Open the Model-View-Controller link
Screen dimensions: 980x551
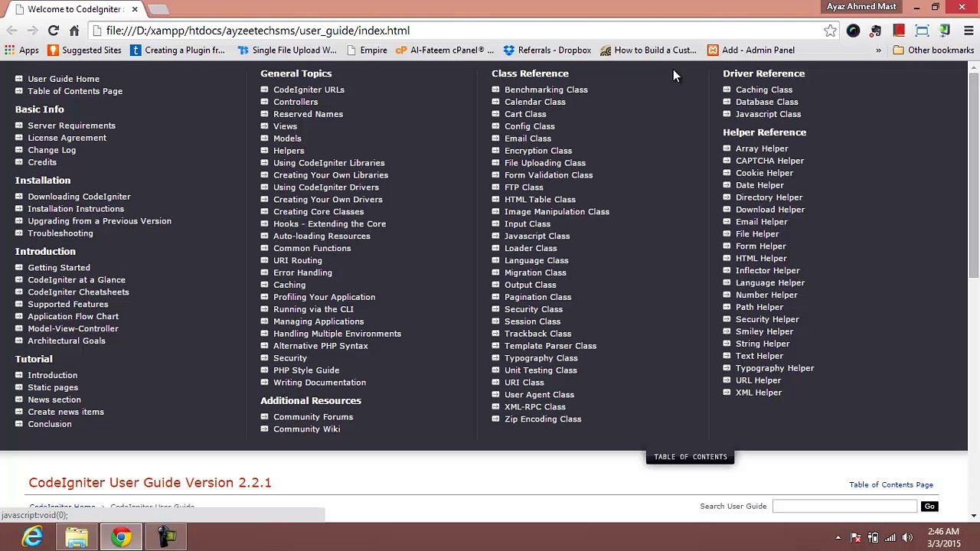click(x=73, y=328)
